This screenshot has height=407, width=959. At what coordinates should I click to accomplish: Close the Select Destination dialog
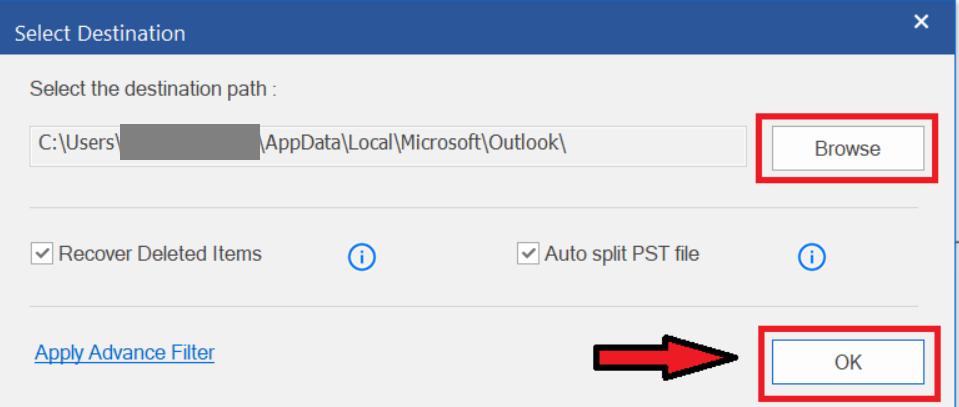pyautogui.click(x=921, y=22)
